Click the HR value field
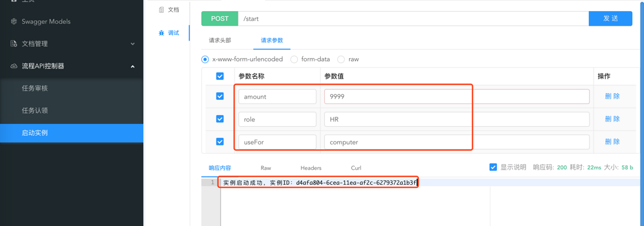The image size is (644, 226). pyautogui.click(x=457, y=119)
